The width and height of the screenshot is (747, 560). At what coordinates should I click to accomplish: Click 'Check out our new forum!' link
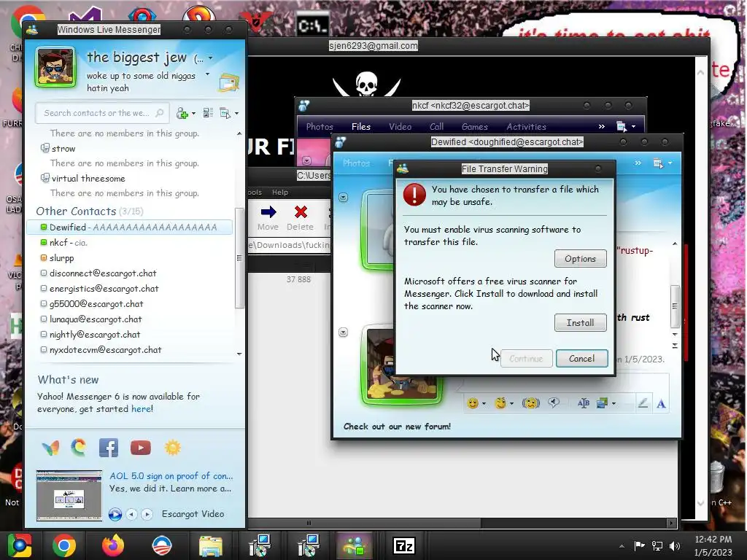pyautogui.click(x=397, y=426)
